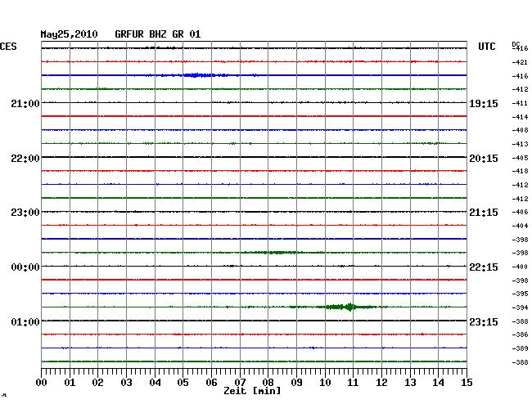Click the DC offset value -404
This screenshot has height=404, width=532.
(x=520, y=226)
